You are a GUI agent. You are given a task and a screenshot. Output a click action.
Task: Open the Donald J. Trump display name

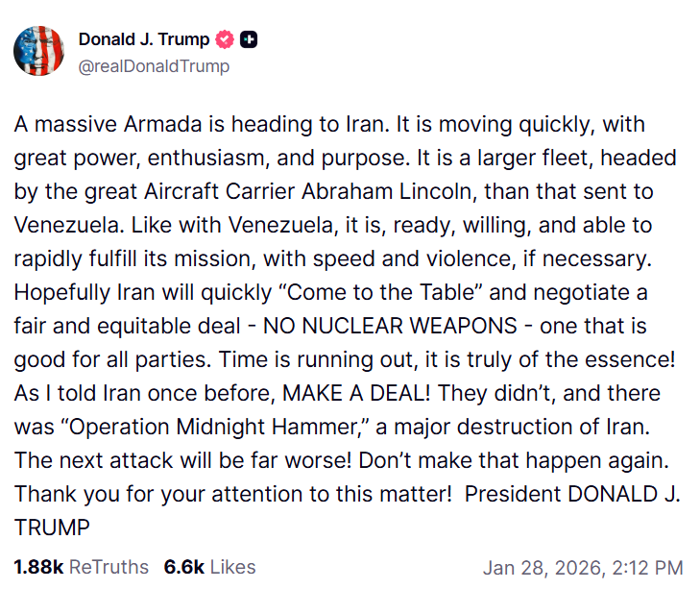tap(145, 40)
